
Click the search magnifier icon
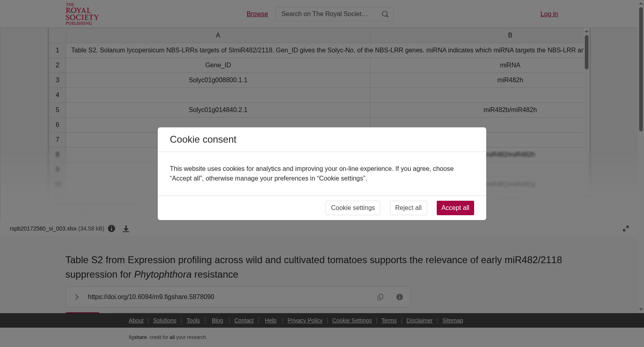point(385,14)
